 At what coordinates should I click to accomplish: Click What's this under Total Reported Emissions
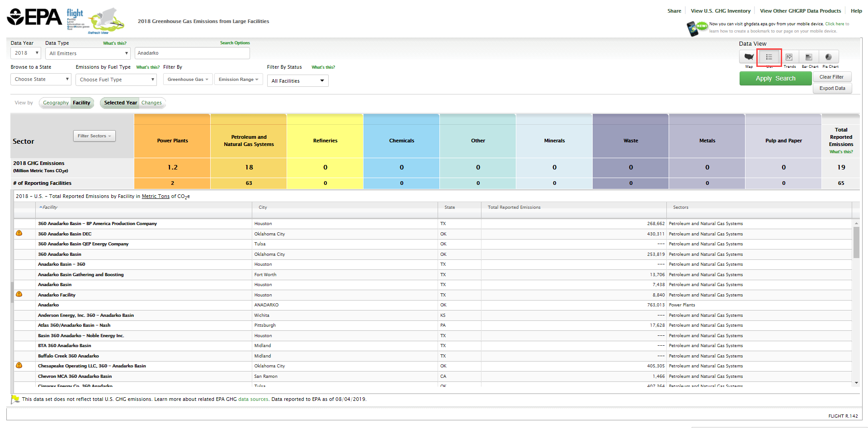point(841,152)
